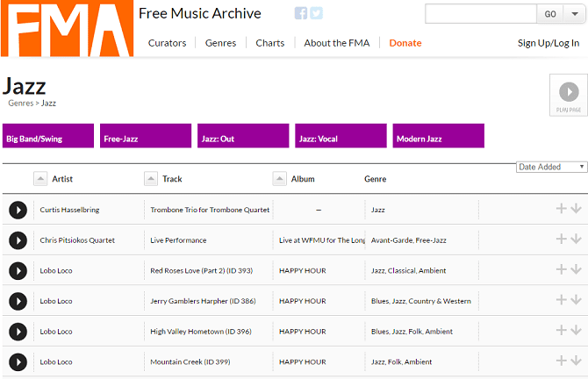Download Red Roses Love (Part 2)
Image resolution: width=588 pixels, height=379 pixels.
pyautogui.click(x=576, y=269)
